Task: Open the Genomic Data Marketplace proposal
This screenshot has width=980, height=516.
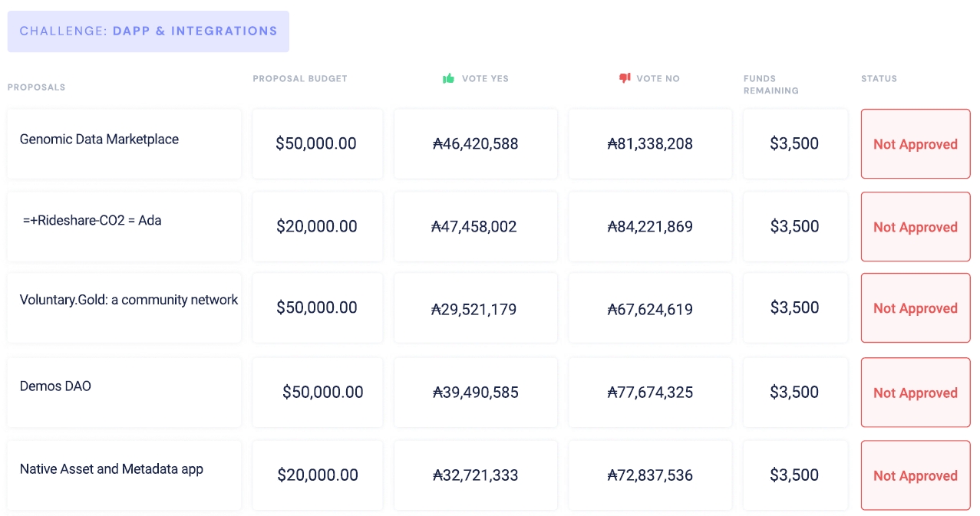Action: (99, 140)
